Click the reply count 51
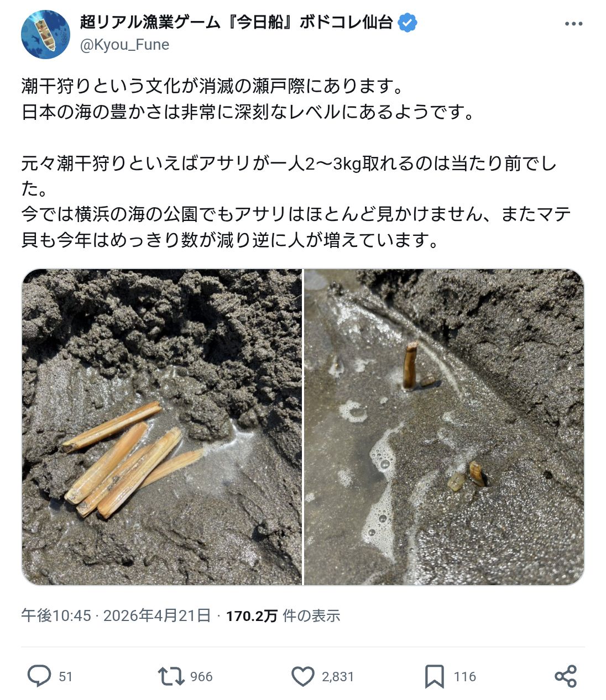This screenshot has width=606, height=700. [x=66, y=677]
